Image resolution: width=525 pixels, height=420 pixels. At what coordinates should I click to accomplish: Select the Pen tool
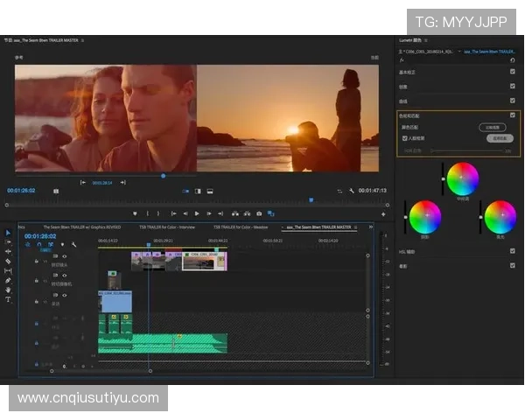click(8, 280)
